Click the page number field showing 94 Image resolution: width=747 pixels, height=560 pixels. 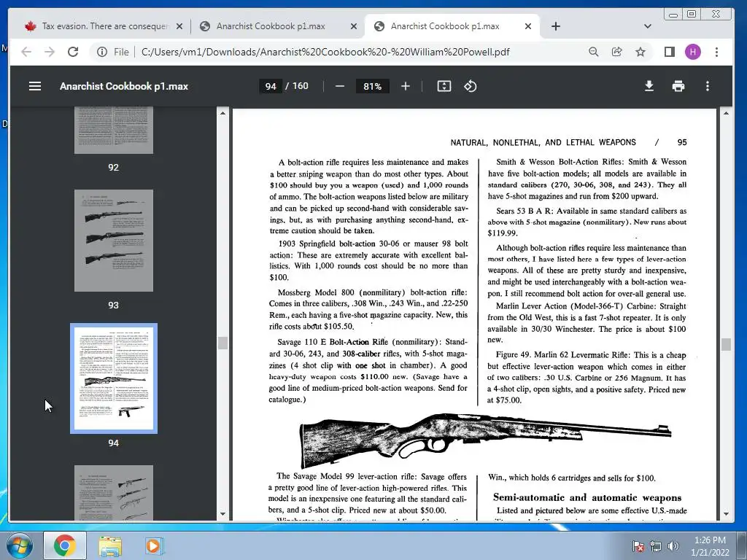[271, 86]
